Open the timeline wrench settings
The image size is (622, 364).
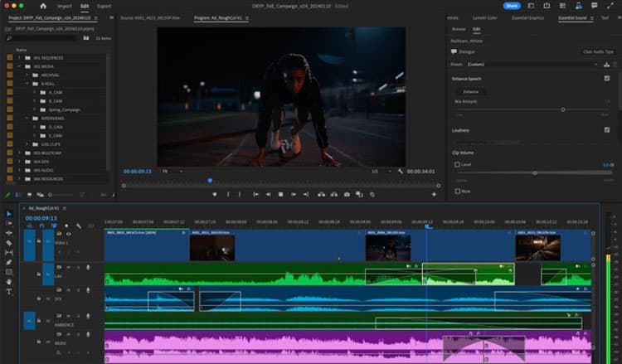(x=79, y=226)
